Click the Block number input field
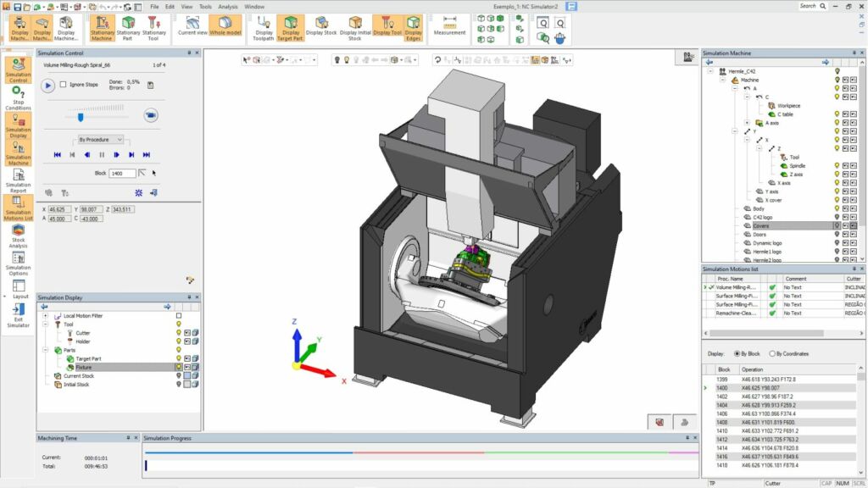Image resolution: width=868 pixels, height=488 pixels. pos(123,173)
